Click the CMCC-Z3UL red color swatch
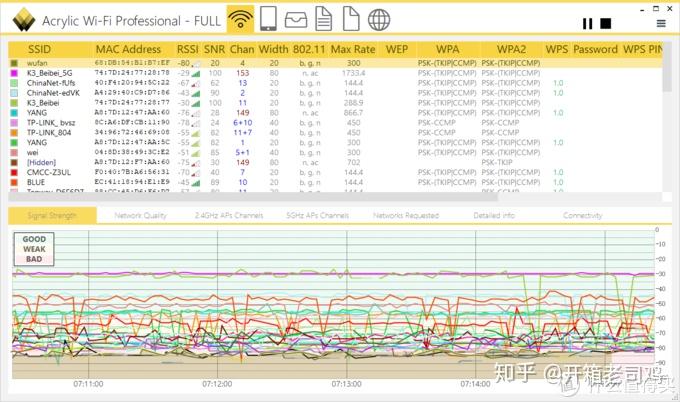680x402 pixels. 14,173
